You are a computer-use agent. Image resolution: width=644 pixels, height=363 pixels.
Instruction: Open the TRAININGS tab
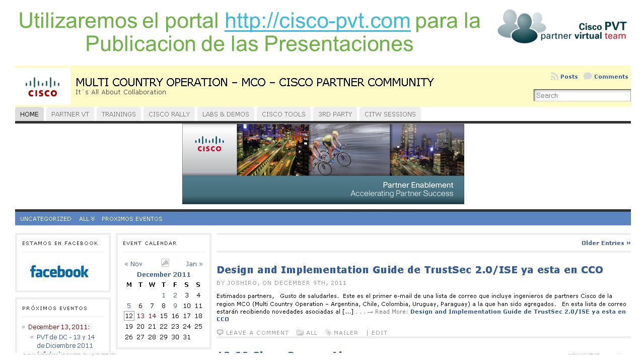click(x=118, y=114)
